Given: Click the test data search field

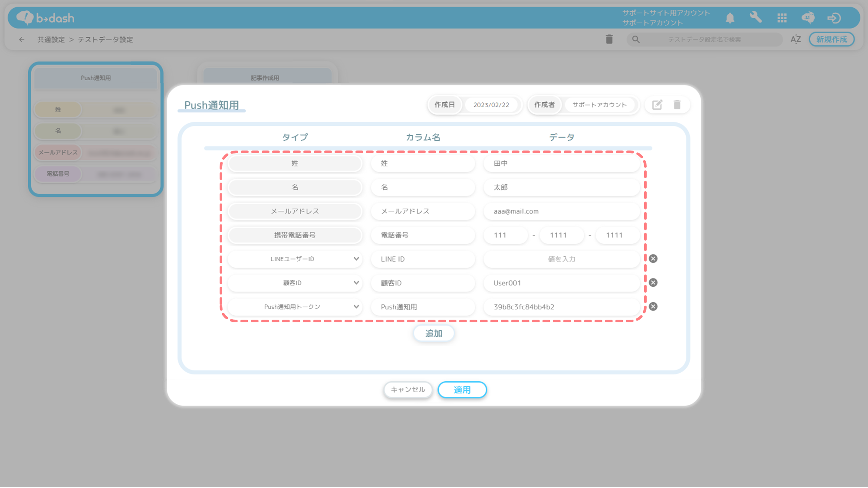Looking at the screenshot, I should coord(704,39).
